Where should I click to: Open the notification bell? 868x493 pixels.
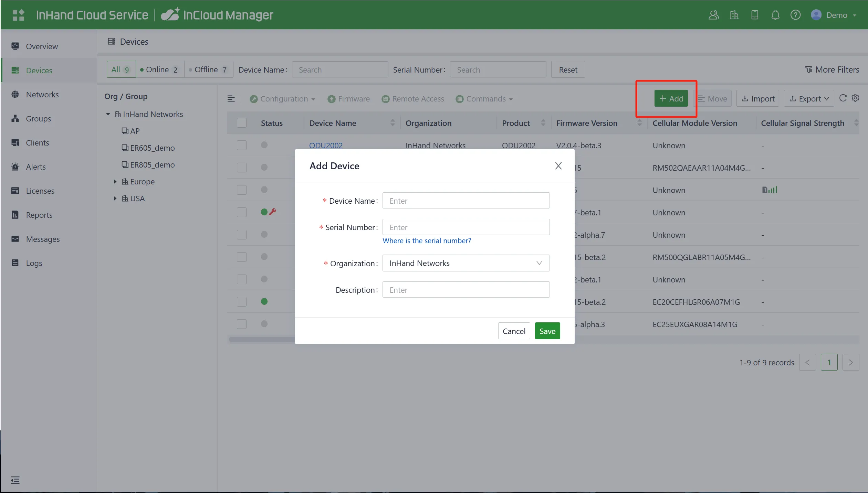tap(775, 15)
